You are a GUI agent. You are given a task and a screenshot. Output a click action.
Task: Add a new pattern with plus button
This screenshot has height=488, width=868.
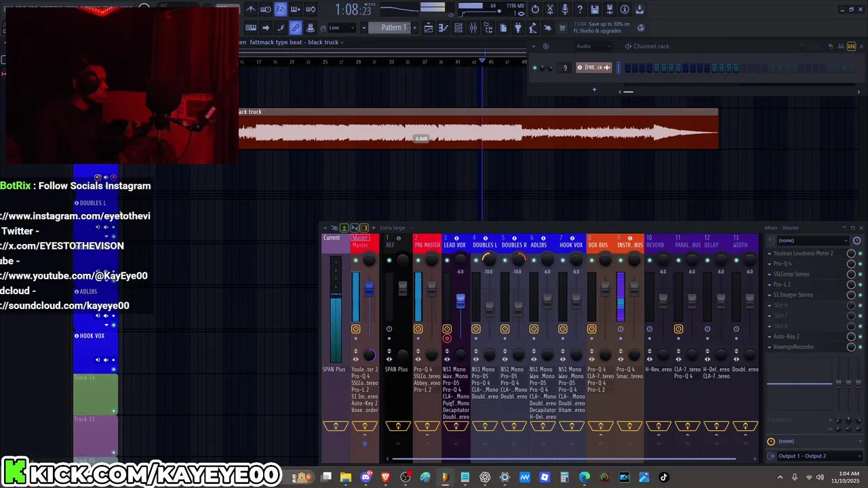(415, 28)
